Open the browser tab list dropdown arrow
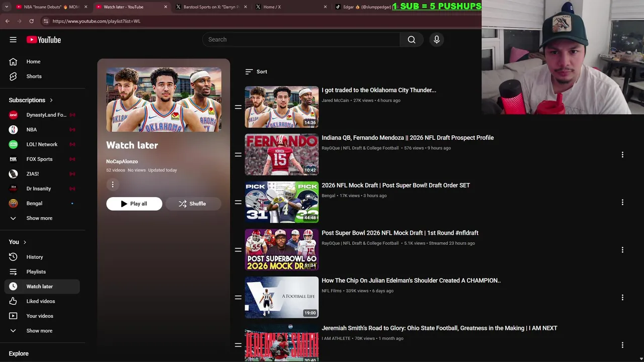This screenshot has width=644, height=362. [x=7, y=7]
